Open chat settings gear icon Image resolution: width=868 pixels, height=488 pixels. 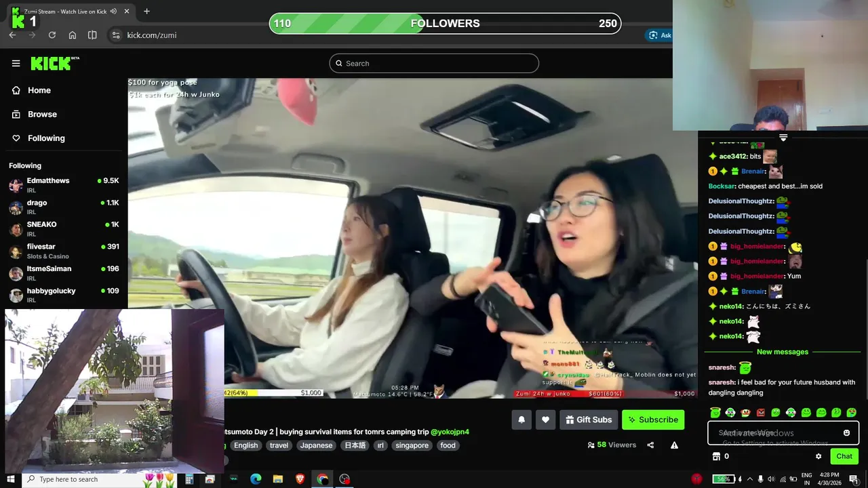pos(818,456)
